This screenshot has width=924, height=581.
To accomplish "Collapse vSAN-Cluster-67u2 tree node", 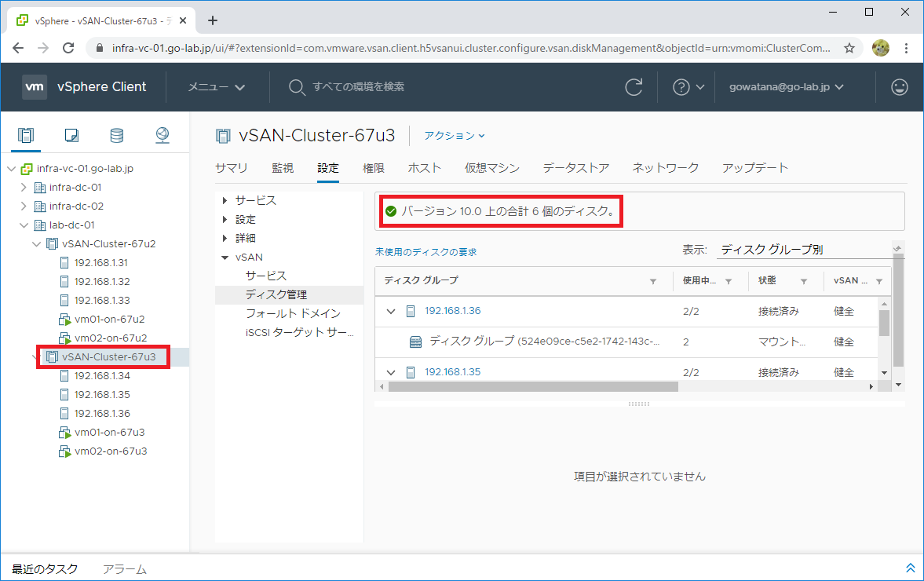I will (x=37, y=244).
